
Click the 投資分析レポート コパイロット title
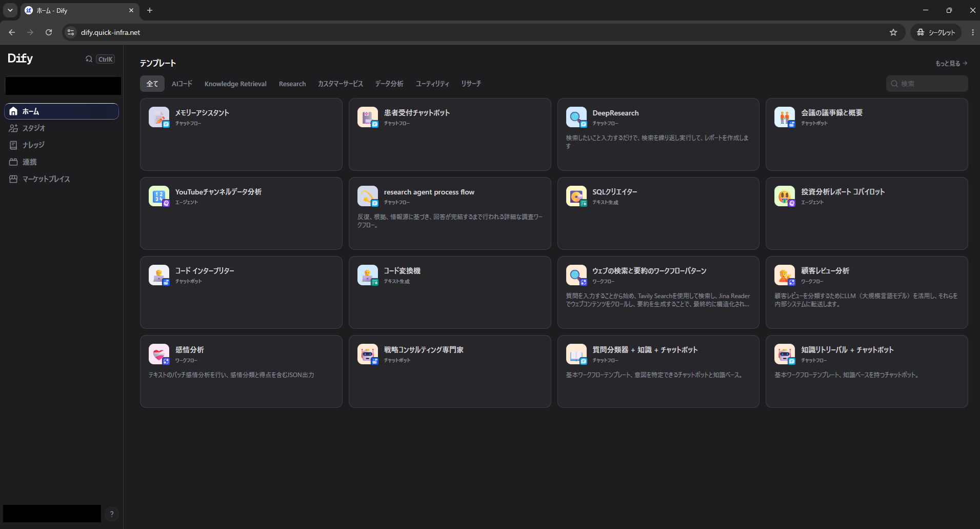843,192
